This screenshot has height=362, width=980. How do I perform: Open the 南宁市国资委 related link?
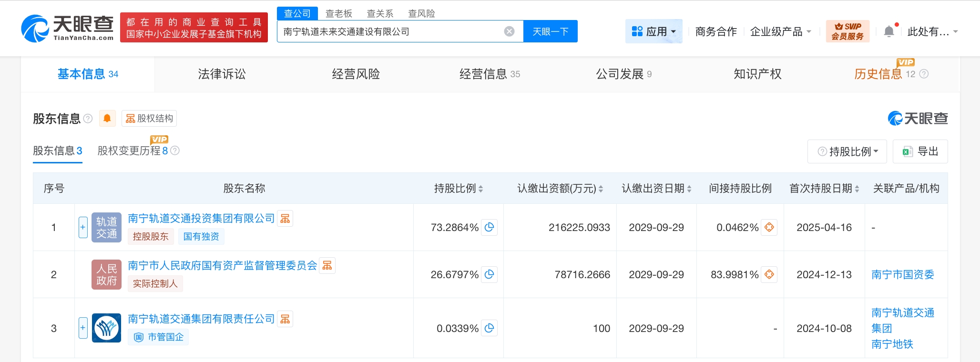click(902, 274)
